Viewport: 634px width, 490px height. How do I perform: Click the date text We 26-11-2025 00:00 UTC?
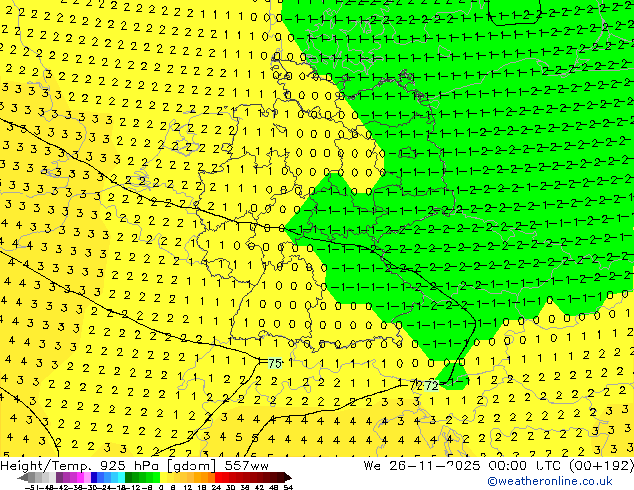[464, 466]
